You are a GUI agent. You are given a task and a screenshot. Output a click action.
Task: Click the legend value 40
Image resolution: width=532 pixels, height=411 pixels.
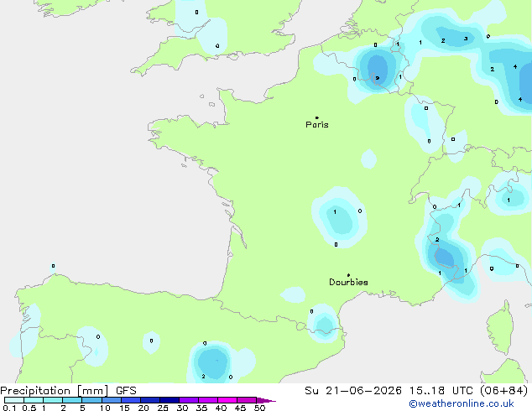221,408
